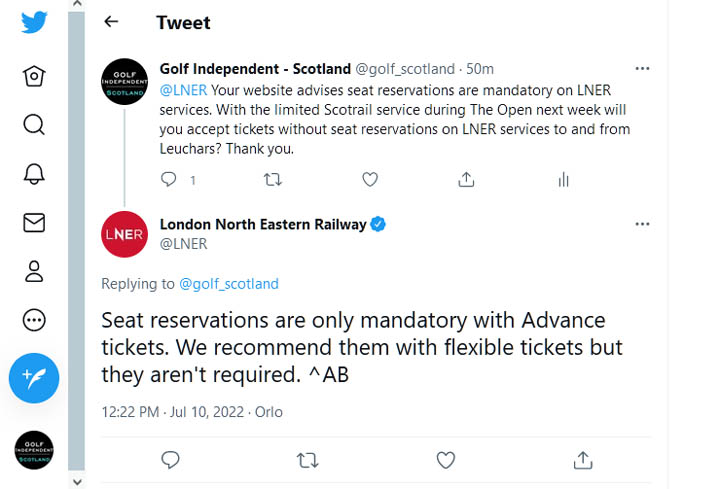Viewport: 720px width, 489px height.
Task: Like the Golf Independent tweet
Action: pos(370,179)
